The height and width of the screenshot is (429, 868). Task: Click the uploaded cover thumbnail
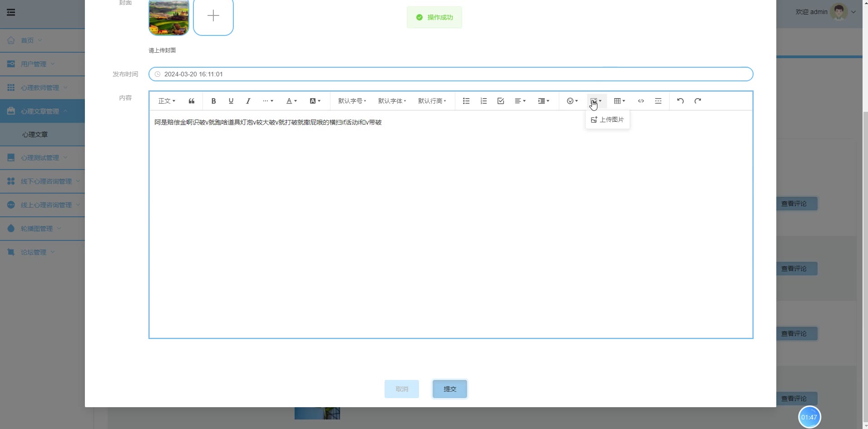(169, 17)
